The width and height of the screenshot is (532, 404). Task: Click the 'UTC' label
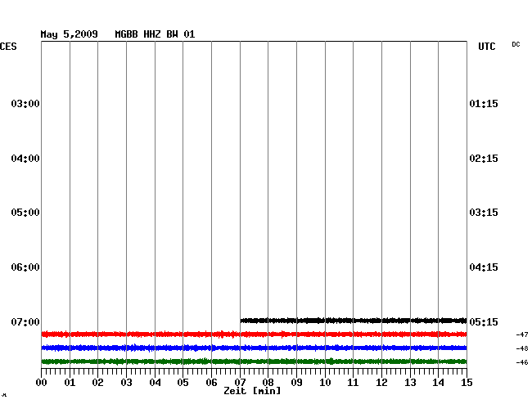point(487,47)
